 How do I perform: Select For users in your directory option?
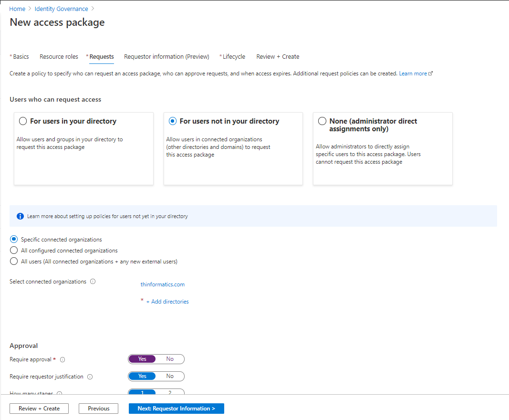[23, 121]
